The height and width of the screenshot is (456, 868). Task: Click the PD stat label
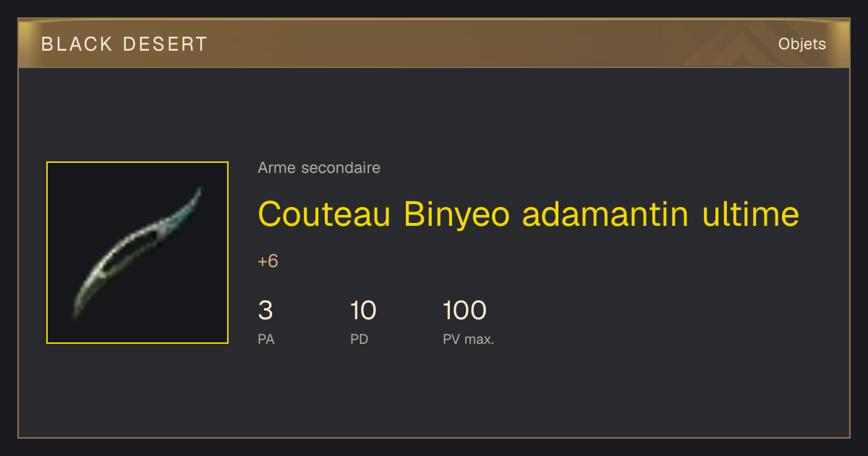[359, 339]
